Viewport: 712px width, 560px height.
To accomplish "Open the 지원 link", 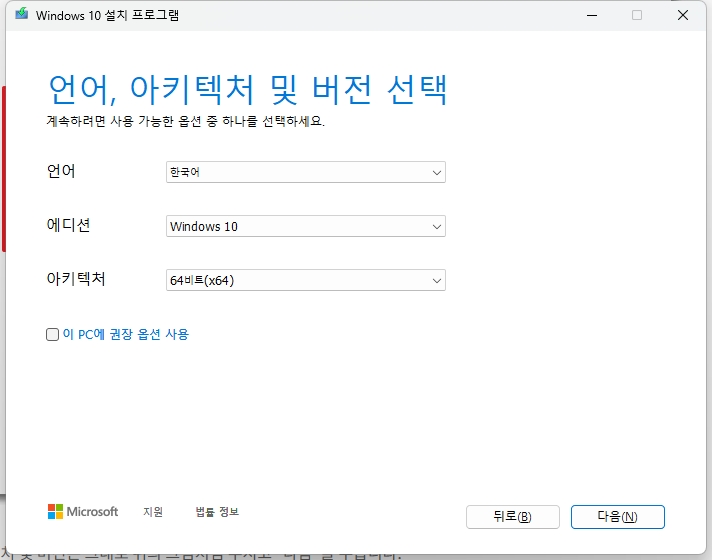I will (x=153, y=512).
